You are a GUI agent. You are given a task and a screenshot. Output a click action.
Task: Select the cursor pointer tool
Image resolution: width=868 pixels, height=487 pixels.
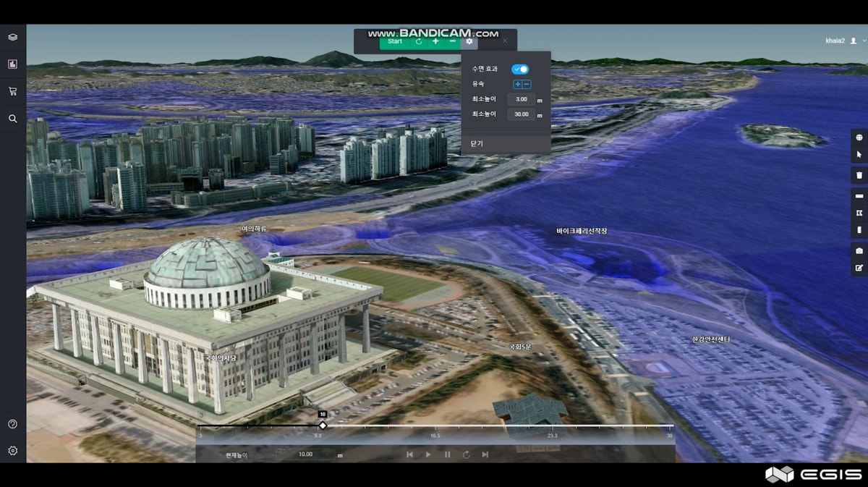click(x=859, y=155)
